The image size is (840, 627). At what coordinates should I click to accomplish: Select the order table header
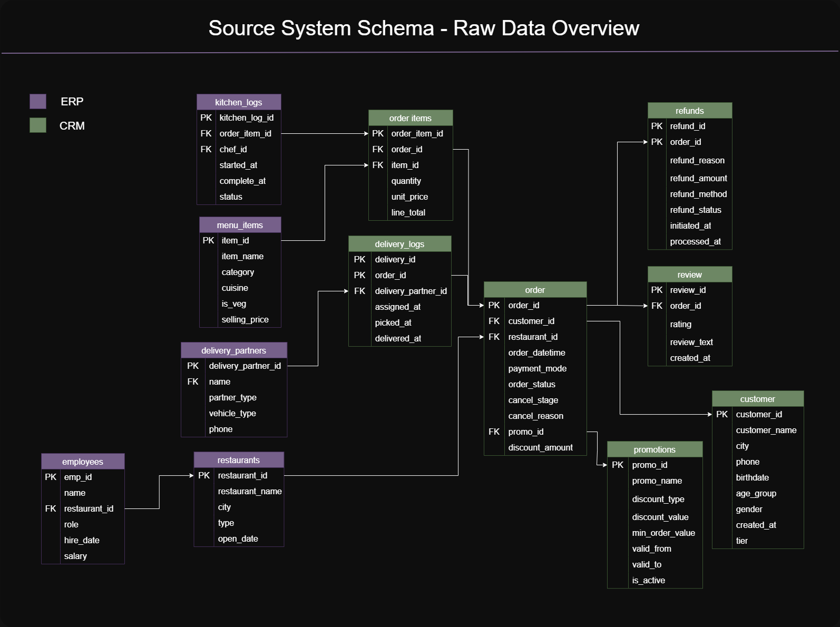[x=535, y=290]
